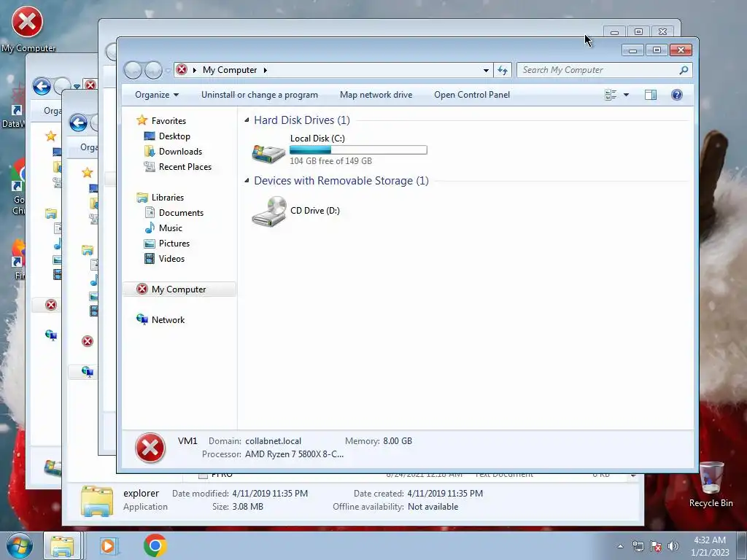This screenshot has height=560, width=747.
Task: Toggle the preview pane icon
Action: tap(650, 95)
